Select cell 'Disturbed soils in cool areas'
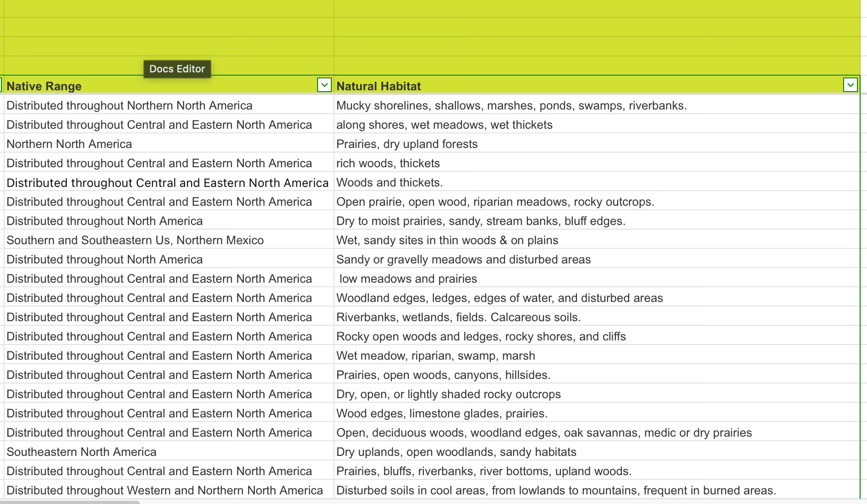 click(597, 490)
